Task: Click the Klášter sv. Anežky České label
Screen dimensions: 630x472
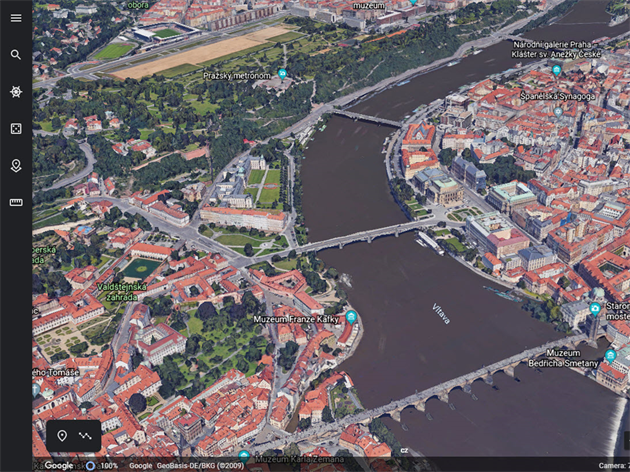Action: (556, 54)
